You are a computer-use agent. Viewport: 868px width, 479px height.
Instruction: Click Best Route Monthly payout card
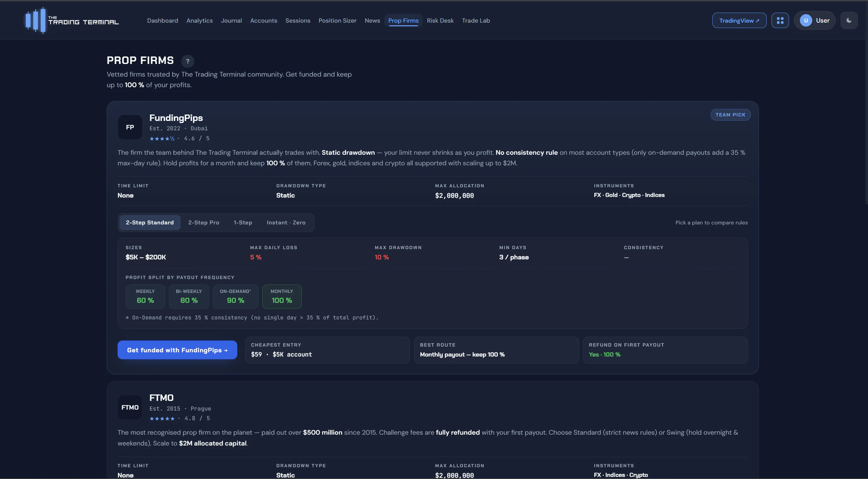pyautogui.click(x=496, y=350)
